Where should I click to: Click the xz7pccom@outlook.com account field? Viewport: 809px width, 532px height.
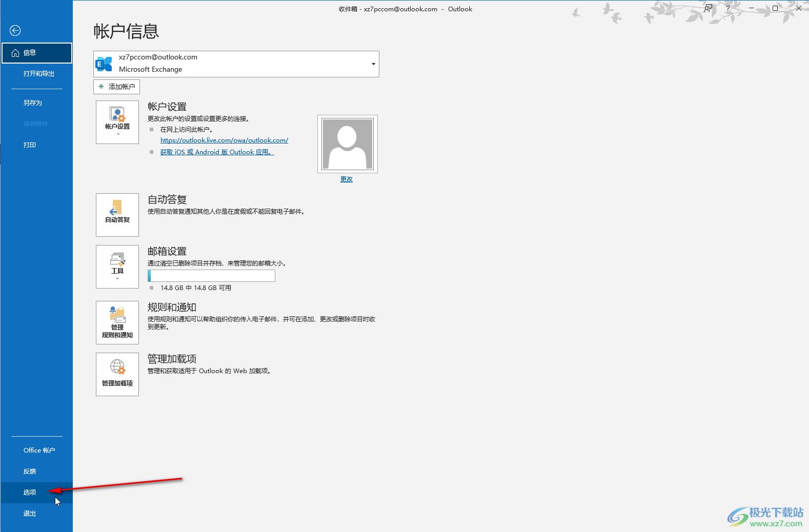coord(236,64)
